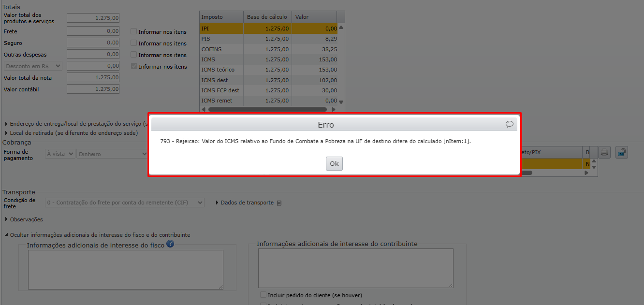Click the Frete value field
644x305 pixels.
click(93, 31)
